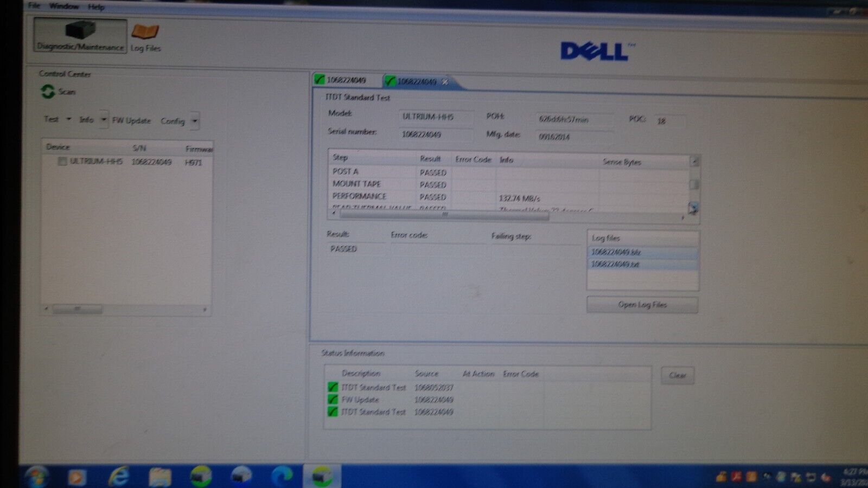Screen dimensions: 868x488
Task: Open the Windows Start menu
Action: pos(36,477)
